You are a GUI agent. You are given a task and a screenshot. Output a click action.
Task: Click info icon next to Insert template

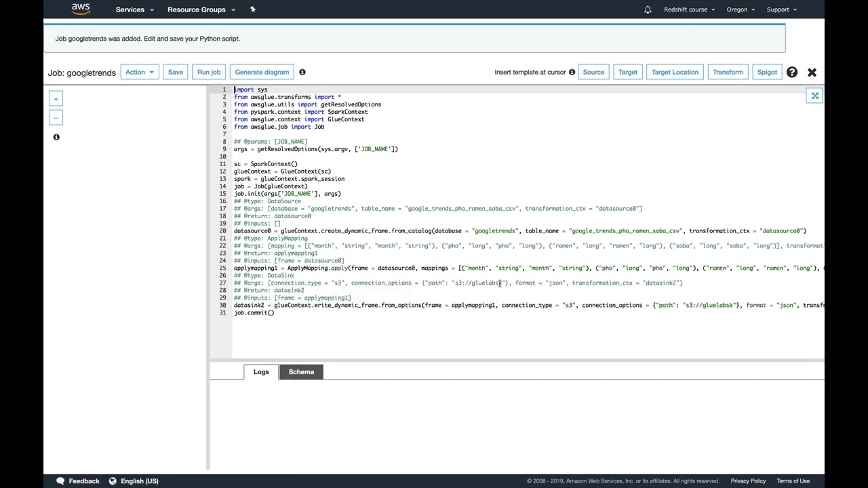tap(572, 72)
